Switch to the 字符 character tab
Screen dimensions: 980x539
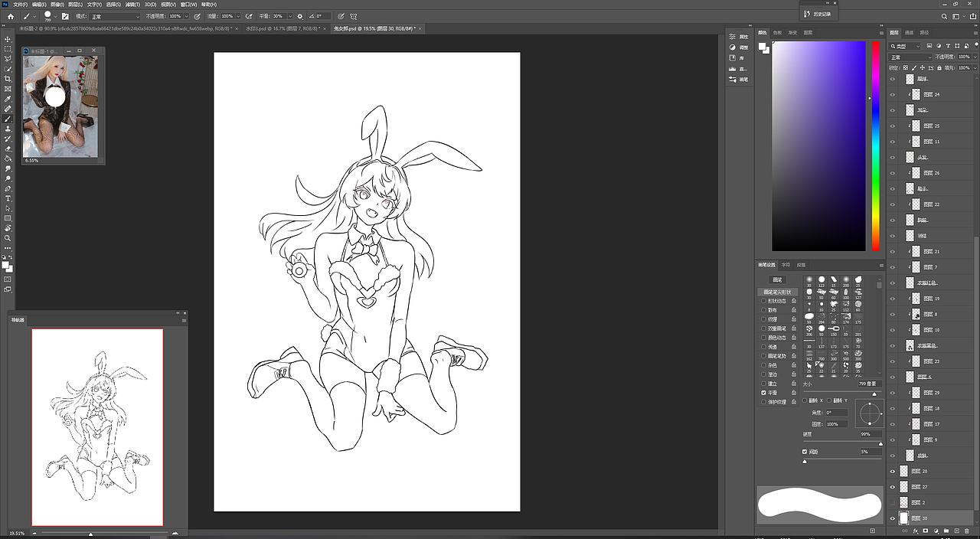[786, 265]
